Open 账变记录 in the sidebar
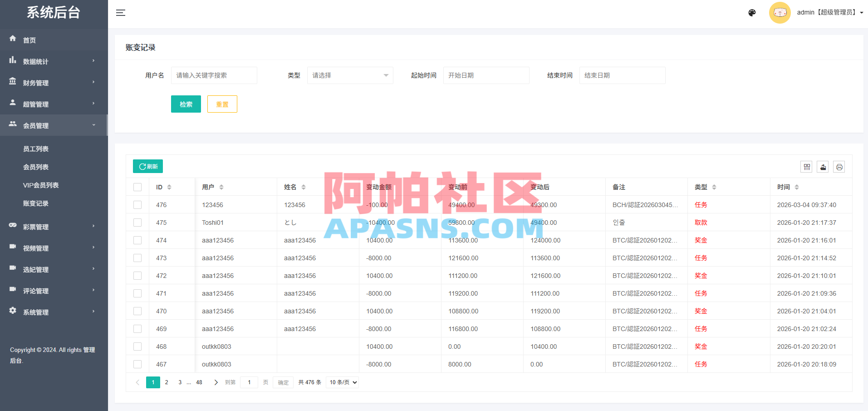 pyautogui.click(x=36, y=203)
